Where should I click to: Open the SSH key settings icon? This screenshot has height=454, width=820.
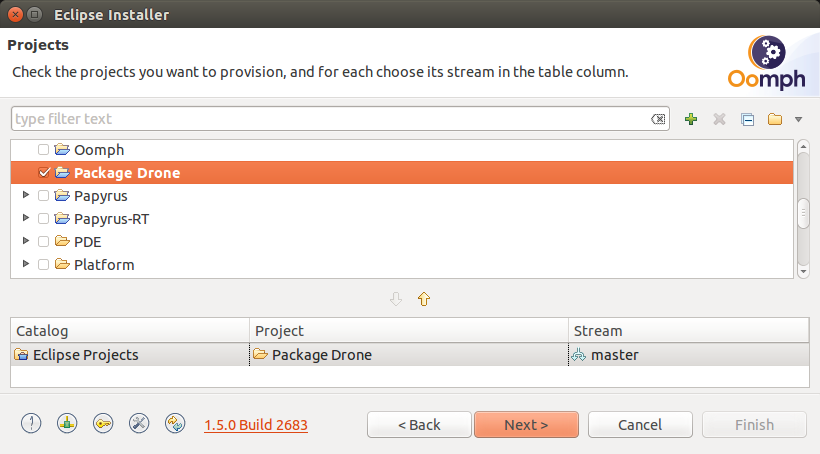[x=103, y=423]
